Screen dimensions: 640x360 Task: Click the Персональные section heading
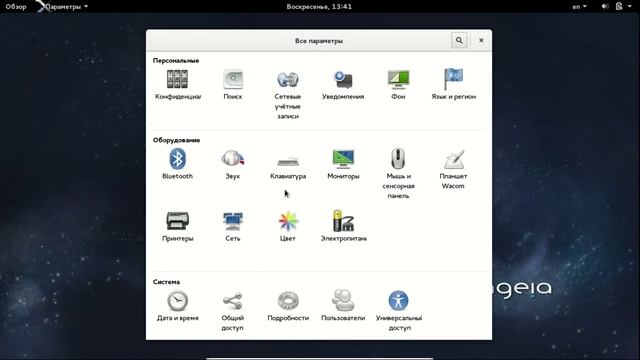pyautogui.click(x=176, y=60)
